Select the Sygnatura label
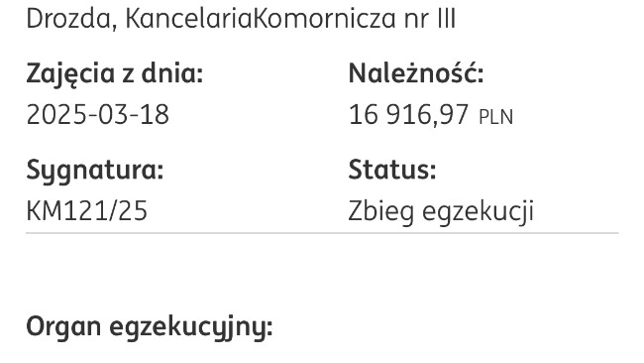This screenshot has width=644, height=363. (95, 171)
